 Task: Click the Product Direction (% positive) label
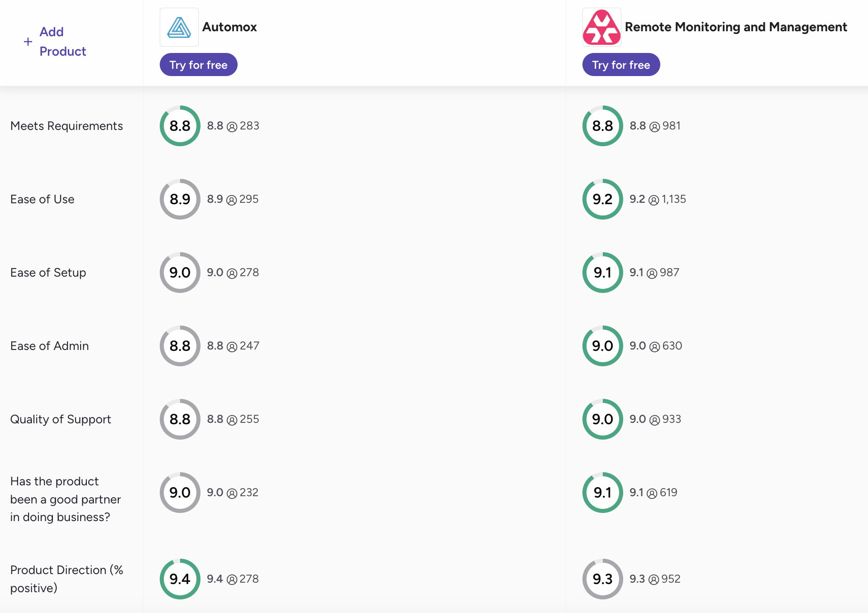click(67, 579)
